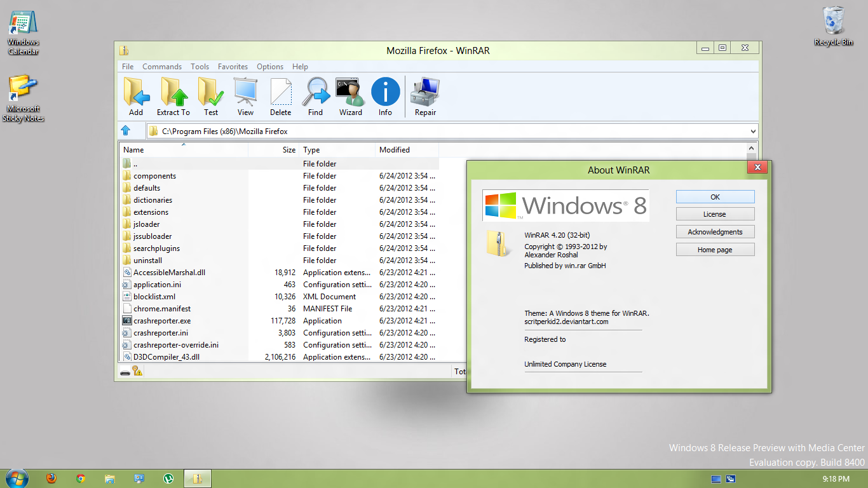Click the key icon in WinRAR status bar
The width and height of the screenshot is (868, 488).
(x=136, y=371)
